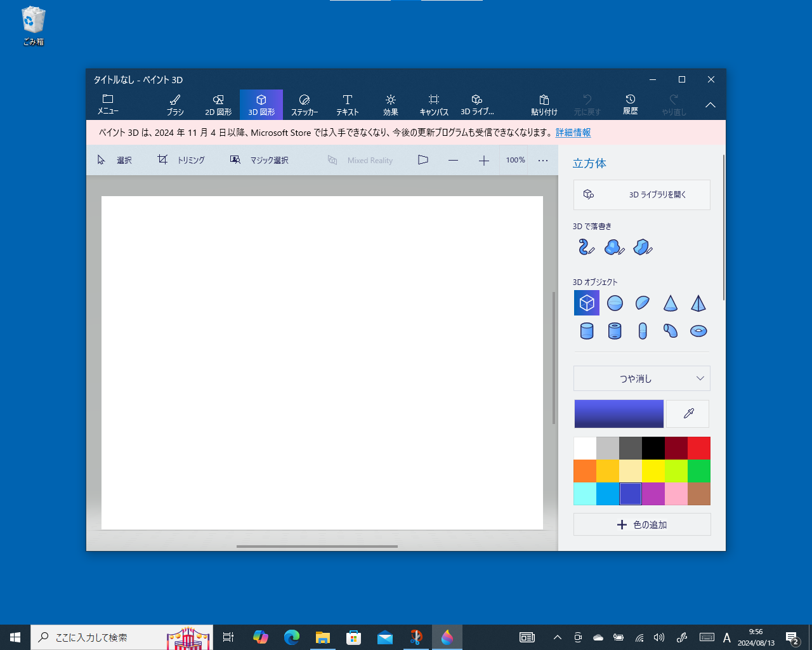The width and height of the screenshot is (812, 650).
Task: Activate the crop (トリミング) tool
Action: (181, 160)
